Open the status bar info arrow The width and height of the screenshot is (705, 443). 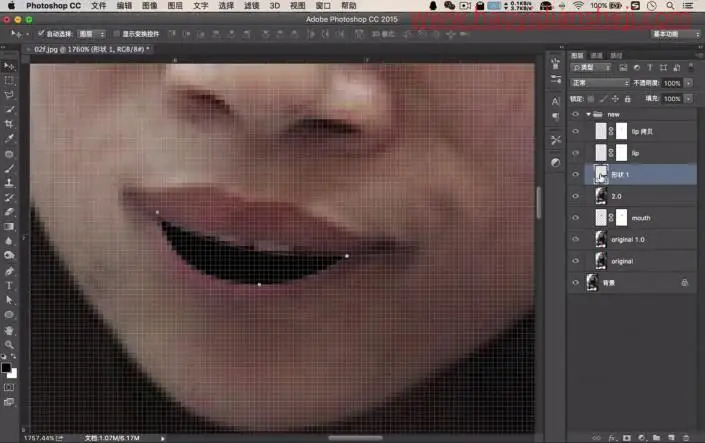163,438
